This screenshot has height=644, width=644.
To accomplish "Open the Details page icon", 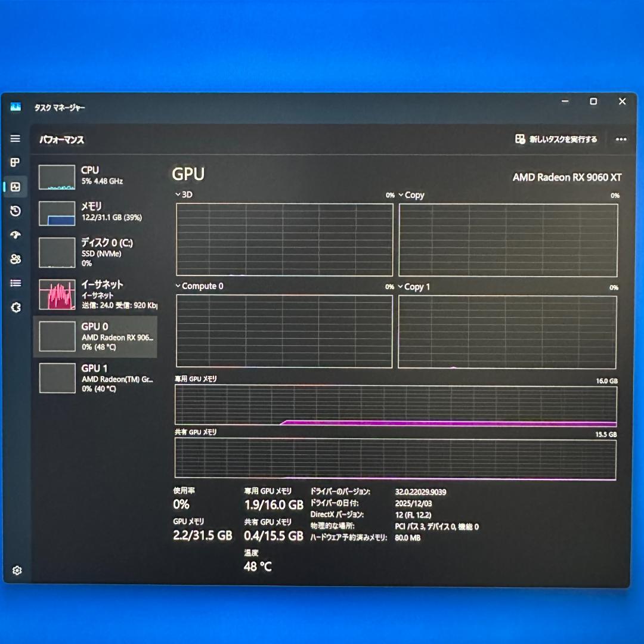I will (x=16, y=283).
